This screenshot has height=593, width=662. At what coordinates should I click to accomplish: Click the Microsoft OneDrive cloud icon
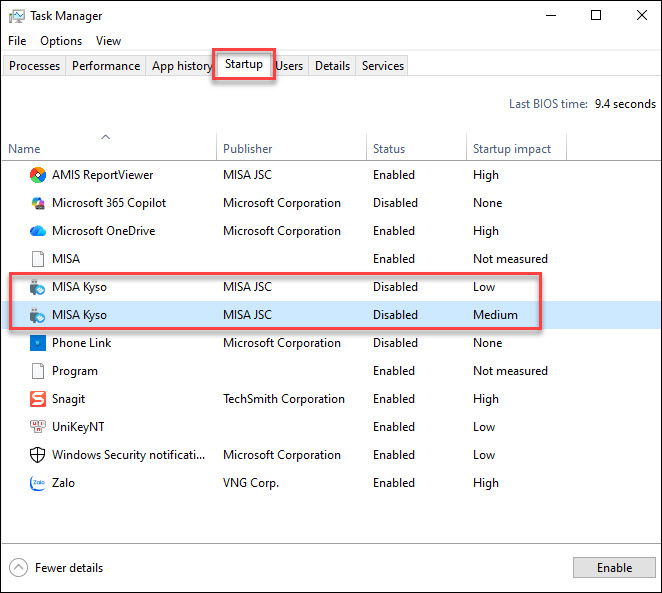click(38, 231)
